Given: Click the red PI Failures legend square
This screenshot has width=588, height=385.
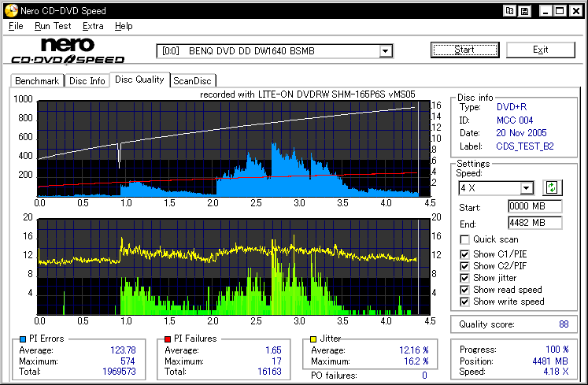Looking at the screenshot, I should (x=168, y=339).
